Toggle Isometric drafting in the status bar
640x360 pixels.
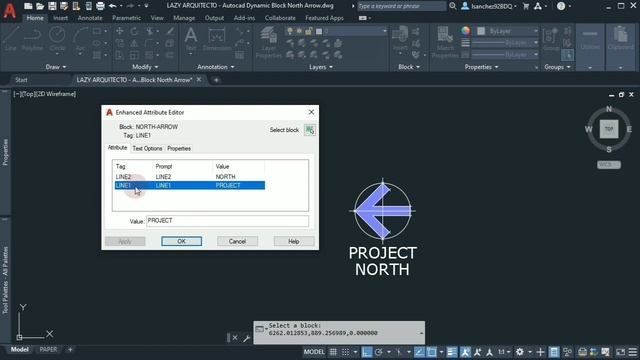tap(399, 352)
